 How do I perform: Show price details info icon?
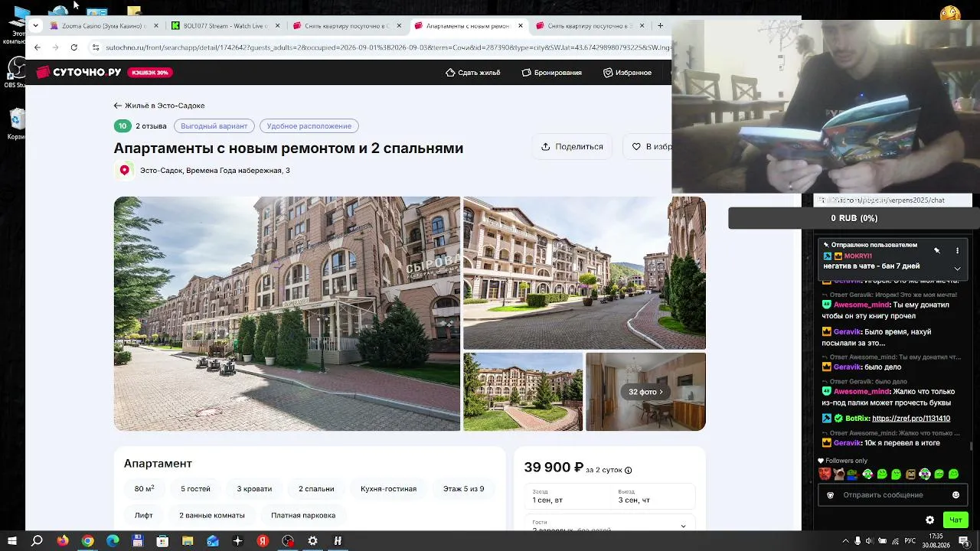(x=629, y=471)
